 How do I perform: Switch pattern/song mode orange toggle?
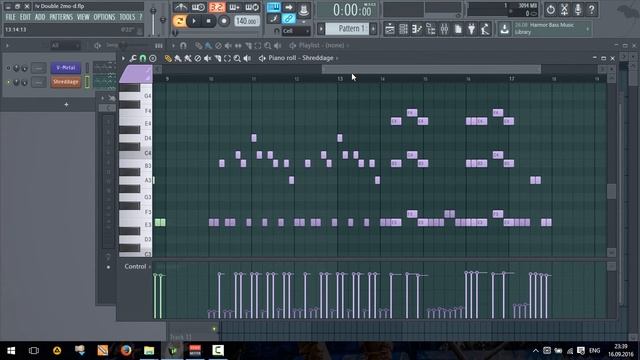tap(179, 21)
